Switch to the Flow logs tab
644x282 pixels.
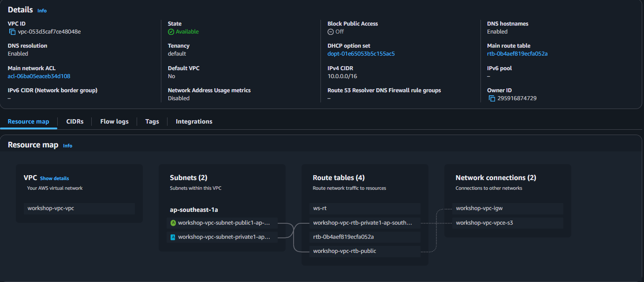tap(114, 121)
